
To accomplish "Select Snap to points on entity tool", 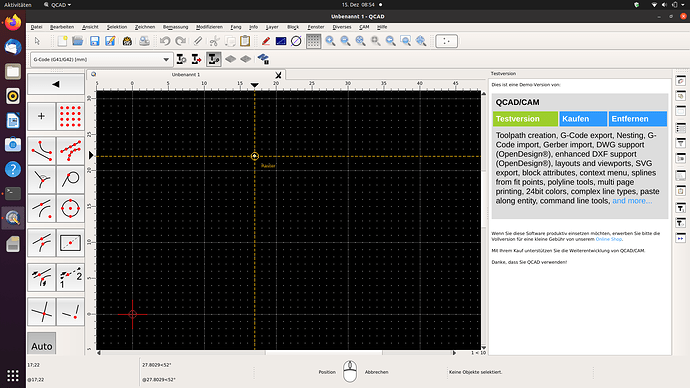I will tap(70, 150).
